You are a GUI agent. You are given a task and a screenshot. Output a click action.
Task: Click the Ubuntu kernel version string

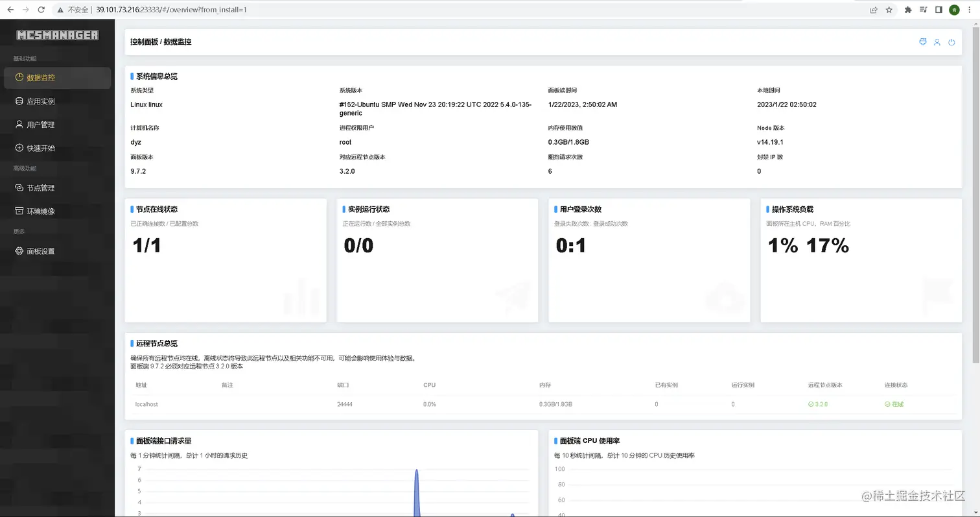(436, 108)
